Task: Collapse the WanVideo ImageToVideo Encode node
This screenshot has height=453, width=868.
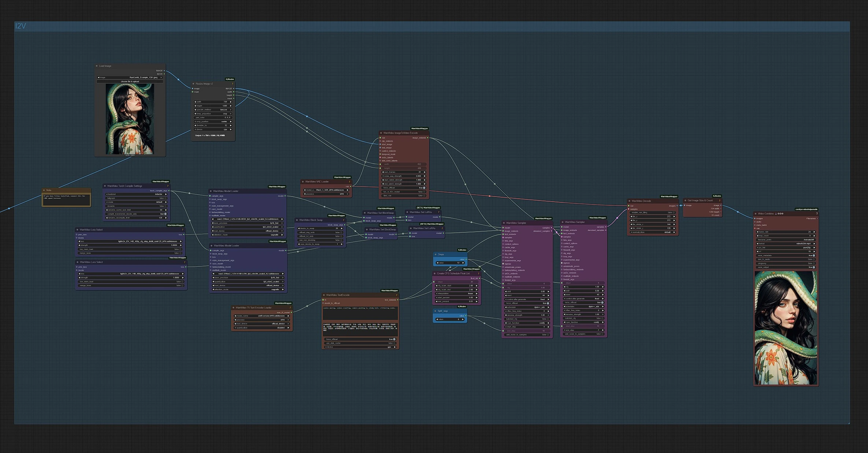Action: 381,133
